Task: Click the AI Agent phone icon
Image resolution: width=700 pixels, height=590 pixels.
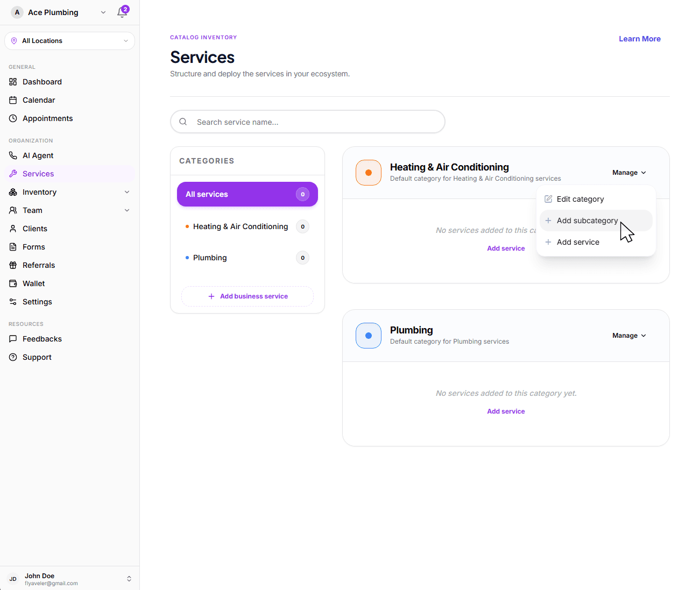Action: point(13,155)
